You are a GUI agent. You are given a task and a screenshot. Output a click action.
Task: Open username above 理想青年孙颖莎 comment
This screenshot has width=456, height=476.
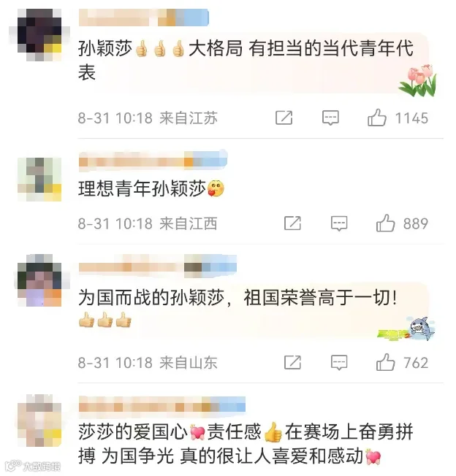click(x=153, y=160)
